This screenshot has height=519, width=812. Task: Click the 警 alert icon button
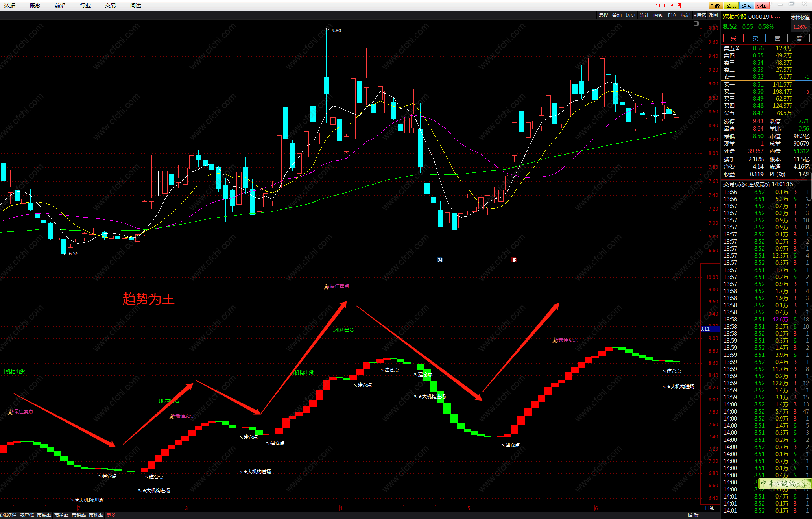pyautogui.click(x=799, y=38)
